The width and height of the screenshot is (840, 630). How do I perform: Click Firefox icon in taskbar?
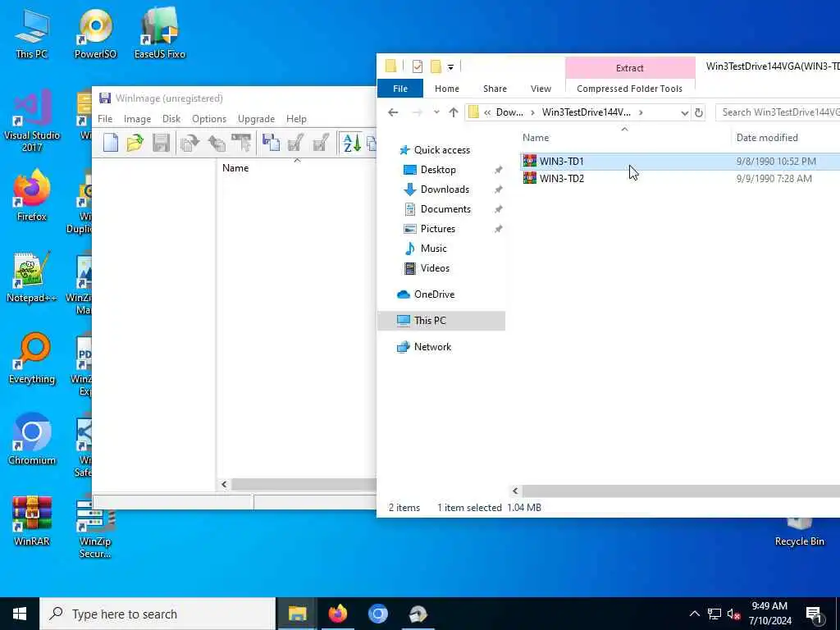click(337, 614)
